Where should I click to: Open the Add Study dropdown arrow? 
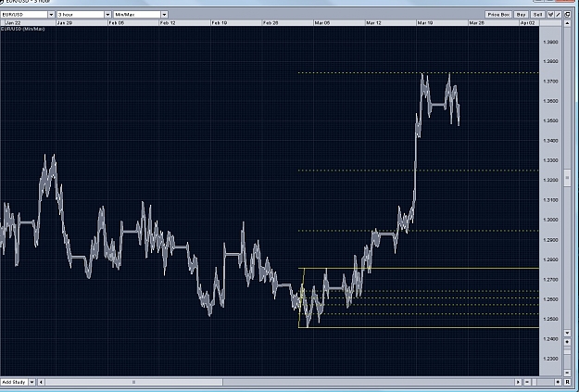tap(32, 382)
